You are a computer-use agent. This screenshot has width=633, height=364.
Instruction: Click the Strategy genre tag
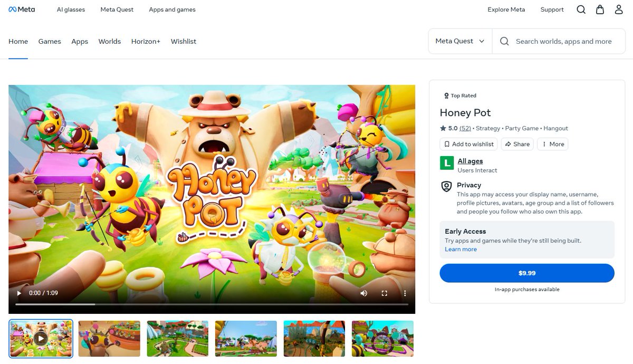pyautogui.click(x=488, y=128)
